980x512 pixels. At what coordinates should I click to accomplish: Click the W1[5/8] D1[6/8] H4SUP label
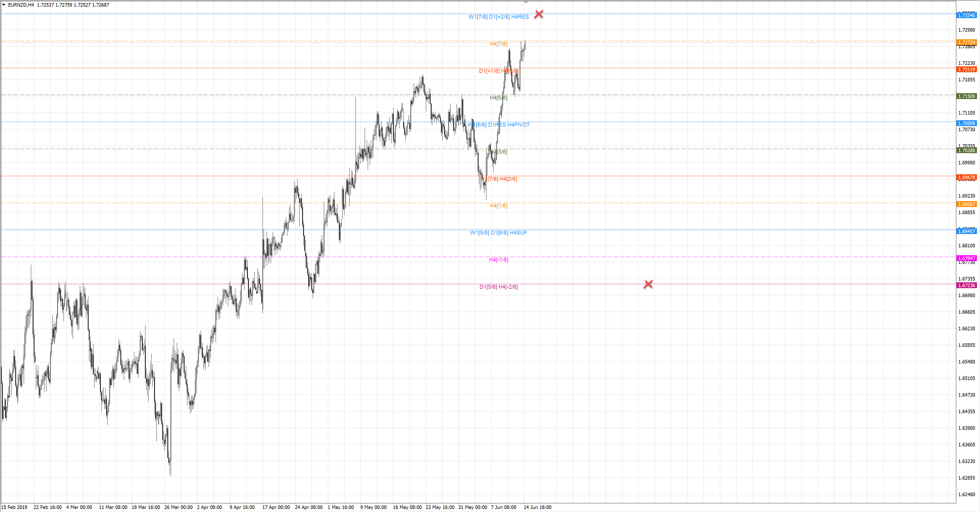tap(498, 233)
